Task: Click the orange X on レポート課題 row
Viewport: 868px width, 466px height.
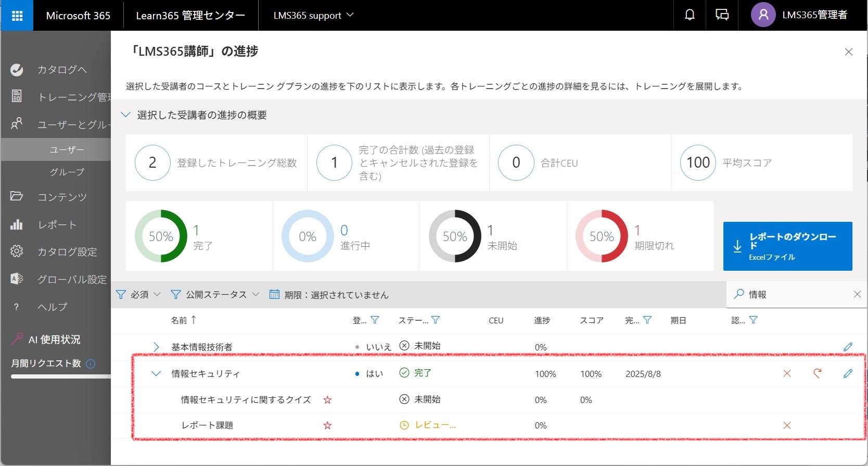Action: click(787, 425)
